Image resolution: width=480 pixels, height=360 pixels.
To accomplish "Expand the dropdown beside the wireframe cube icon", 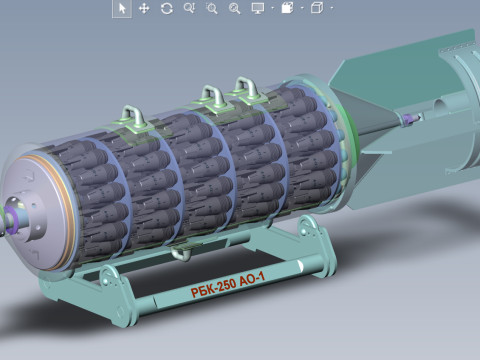I will click(x=332, y=8).
